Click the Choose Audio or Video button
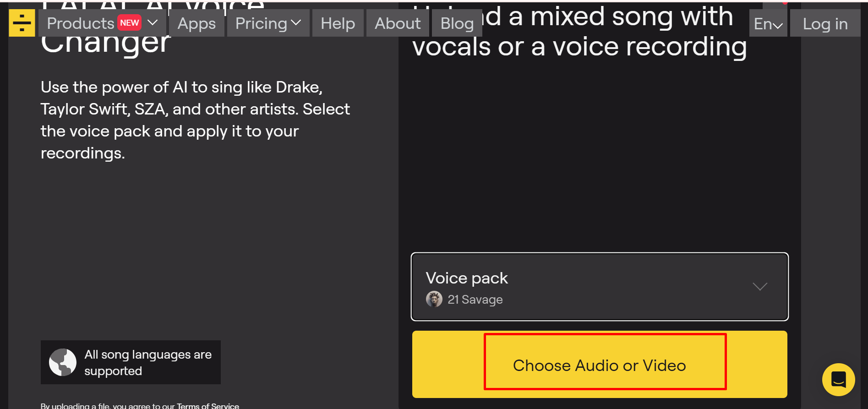 [600, 365]
